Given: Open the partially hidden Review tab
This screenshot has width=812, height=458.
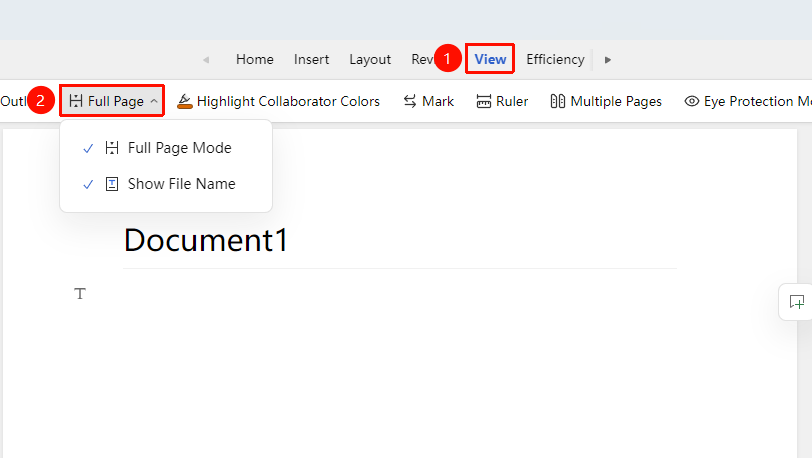Looking at the screenshot, I should [x=422, y=59].
